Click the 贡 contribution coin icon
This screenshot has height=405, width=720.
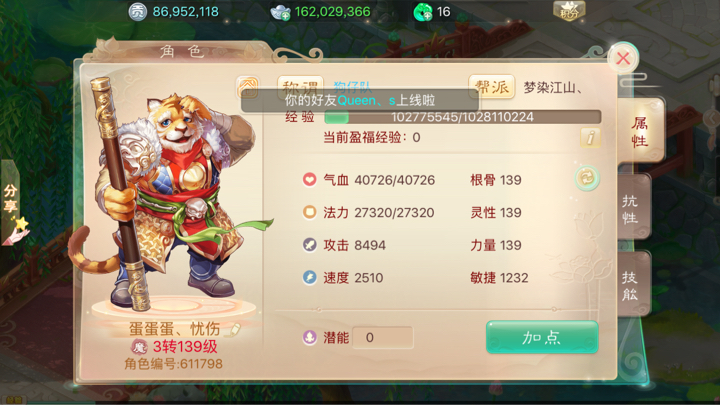click(x=137, y=11)
